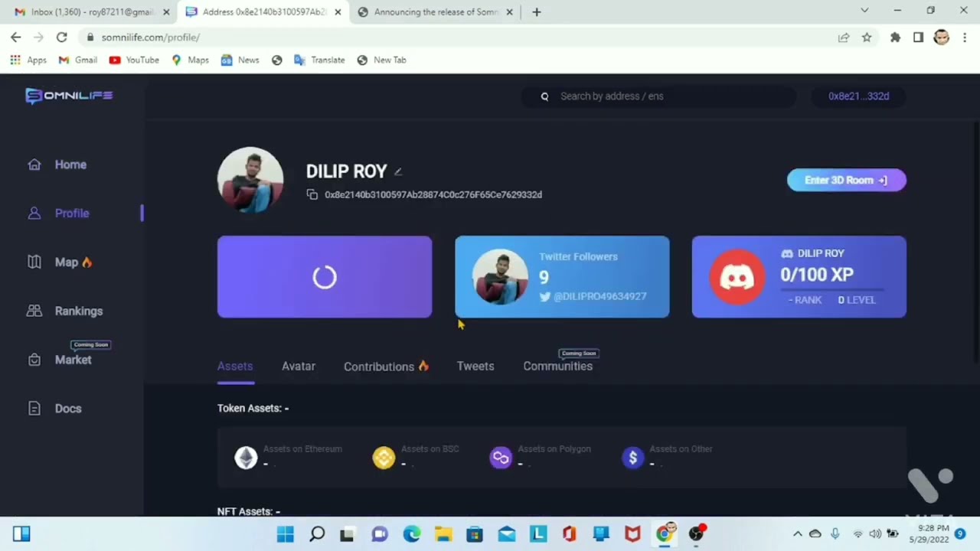The width and height of the screenshot is (980, 551).
Task: Open a new browser tab with plus
Action: tap(537, 12)
